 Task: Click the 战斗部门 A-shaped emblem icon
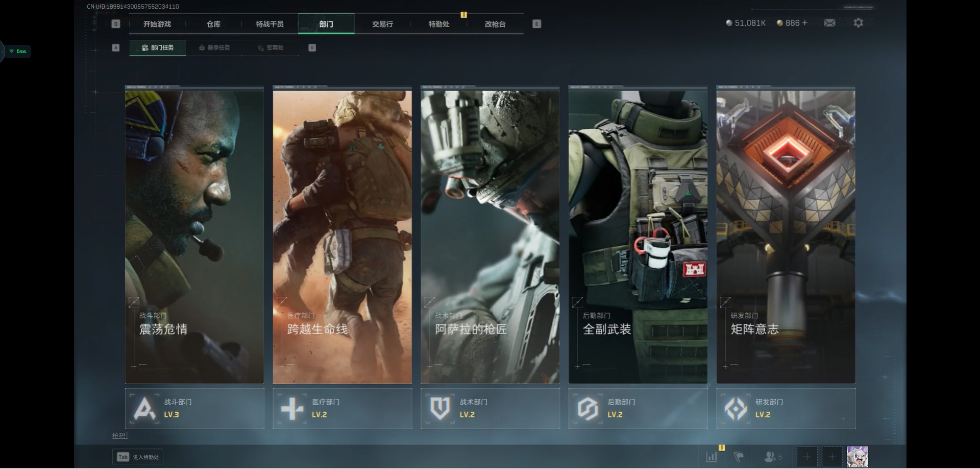[144, 409]
